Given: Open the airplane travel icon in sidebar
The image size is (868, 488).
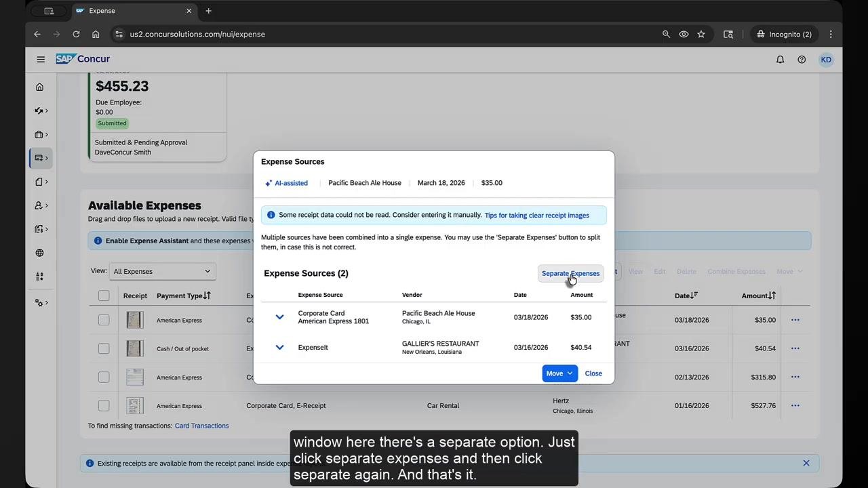Looking at the screenshot, I should click(39, 110).
